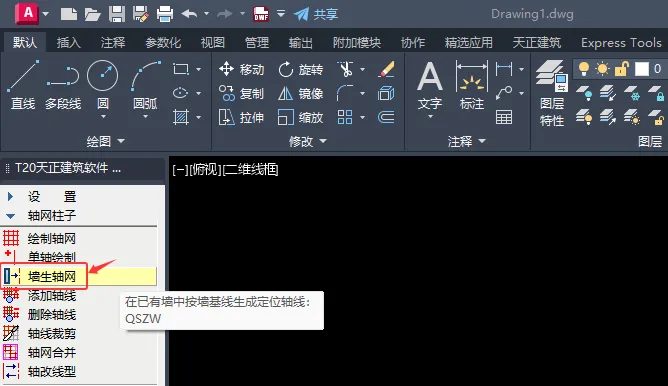
Task: Click the 拉伸 stretch tool
Action: (241, 117)
